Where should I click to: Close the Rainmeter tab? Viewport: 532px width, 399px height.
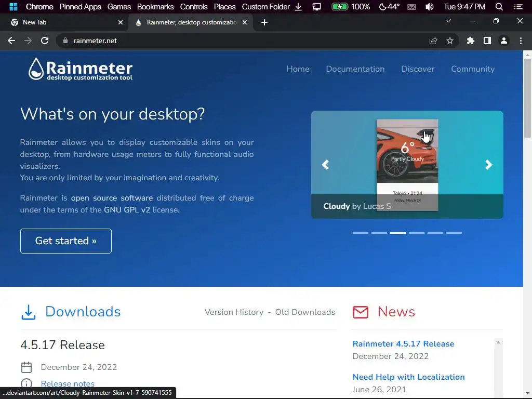(245, 22)
